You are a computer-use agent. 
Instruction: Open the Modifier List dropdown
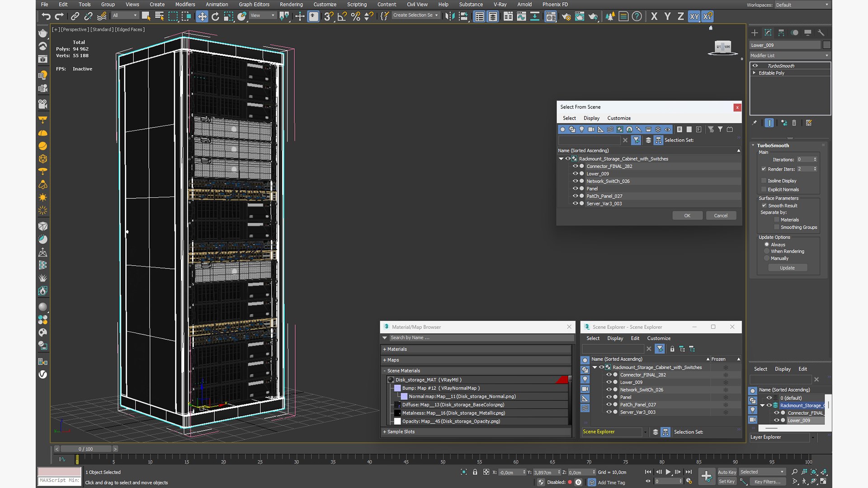(789, 56)
